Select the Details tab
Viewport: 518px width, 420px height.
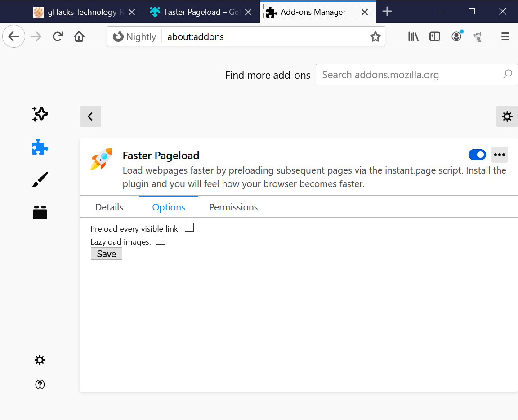(109, 207)
